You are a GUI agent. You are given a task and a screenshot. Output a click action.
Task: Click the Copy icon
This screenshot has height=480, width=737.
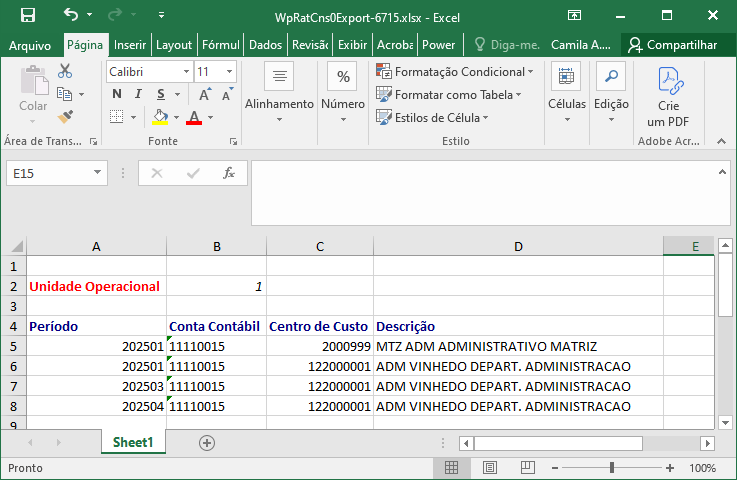(x=64, y=94)
